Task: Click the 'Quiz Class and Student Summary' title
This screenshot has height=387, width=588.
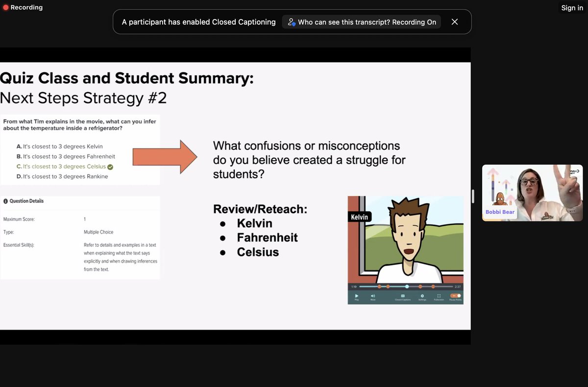Action: click(x=127, y=78)
